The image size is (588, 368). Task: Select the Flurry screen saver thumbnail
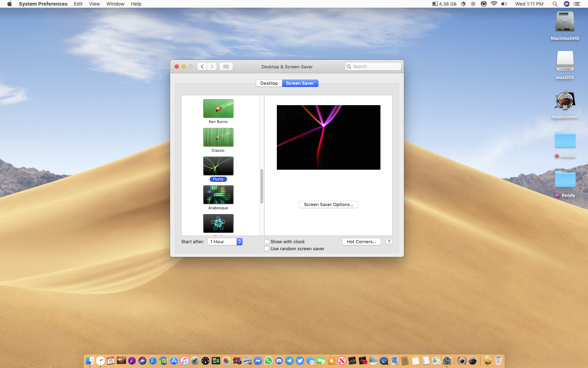(218, 166)
